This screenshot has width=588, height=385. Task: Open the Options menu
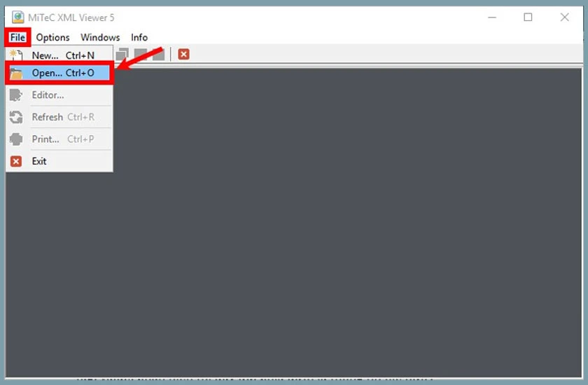pos(53,38)
